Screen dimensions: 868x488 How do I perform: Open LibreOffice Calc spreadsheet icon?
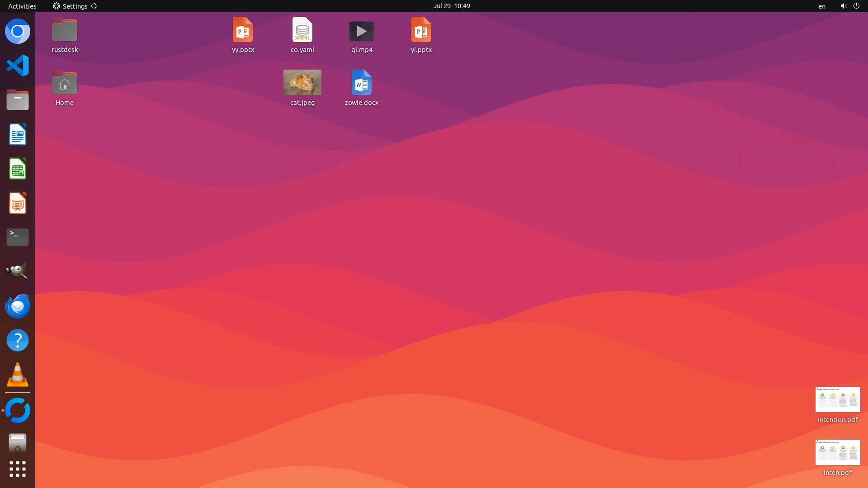(18, 169)
